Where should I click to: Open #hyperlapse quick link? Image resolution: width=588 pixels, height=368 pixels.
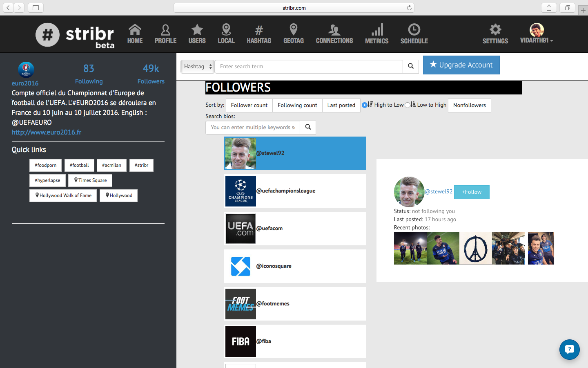pos(47,180)
